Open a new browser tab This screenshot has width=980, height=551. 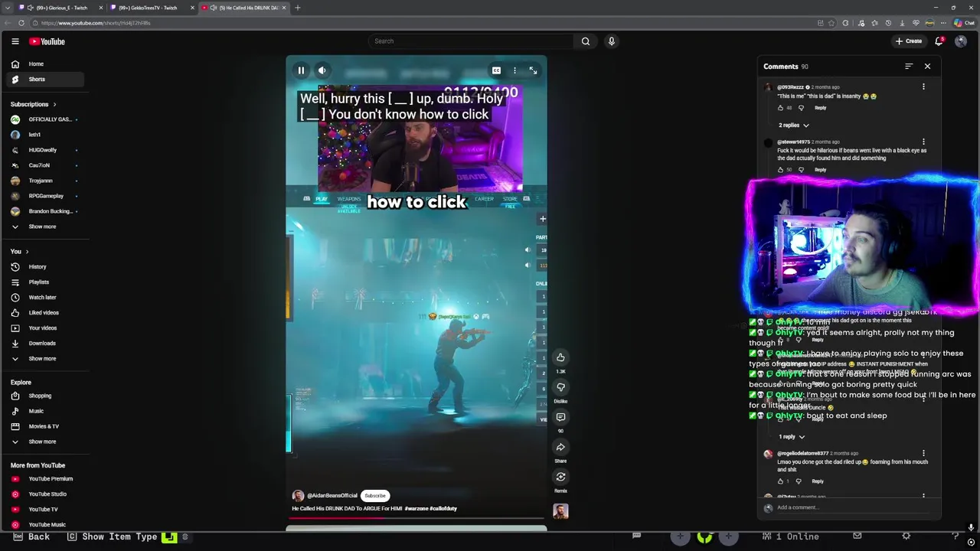[x=297, y=8]
